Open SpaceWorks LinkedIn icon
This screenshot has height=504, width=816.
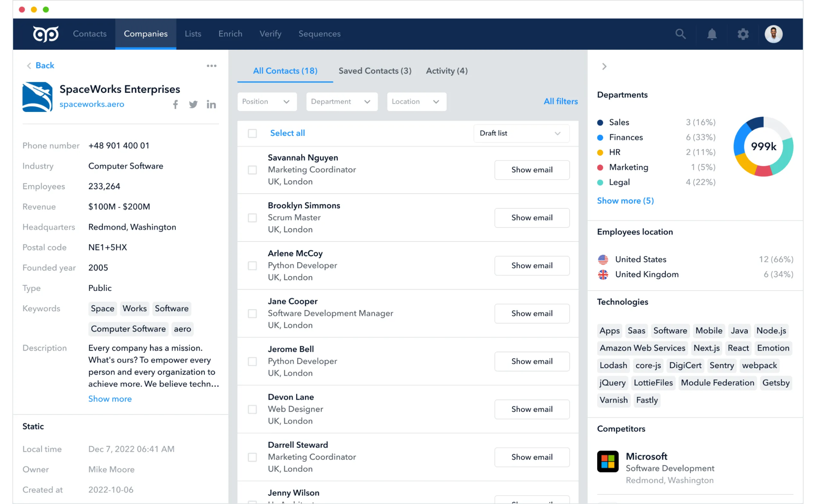pyautogui.click(x=211, y=104)
